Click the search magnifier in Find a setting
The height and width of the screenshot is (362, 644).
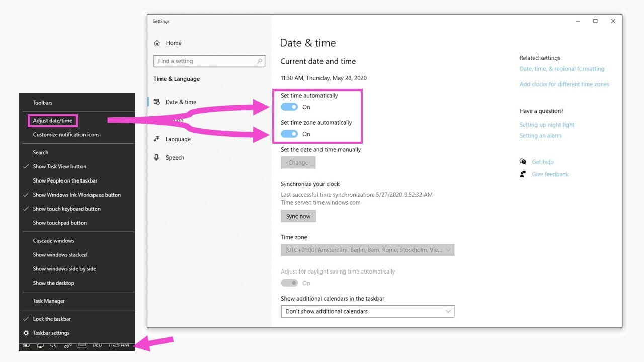click(260, 61)
